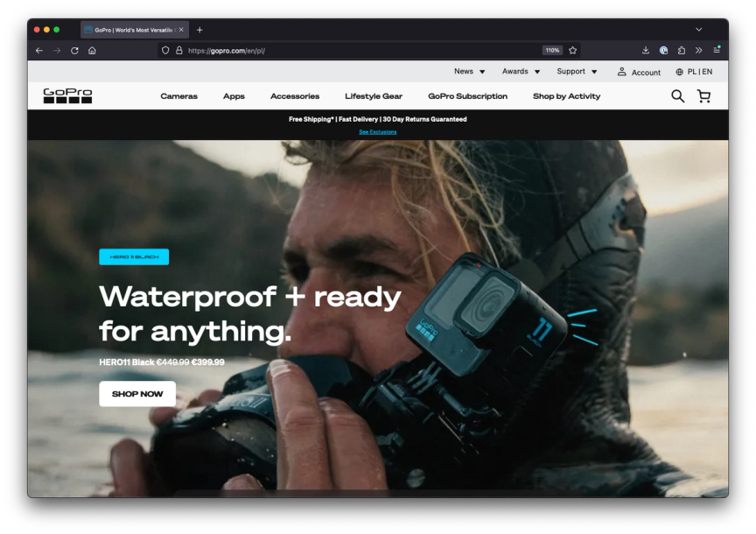Click the globe language icon
The width and height of the screenshot is (756, 534).
[679, 72]
